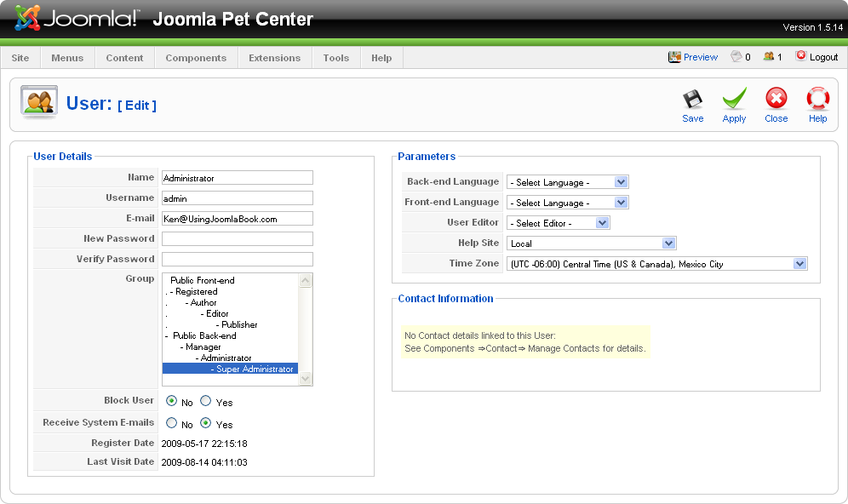Click the Preview site icon
This screenshot has height=504, width=848.
pyautogui.click(x=674, y=57)
